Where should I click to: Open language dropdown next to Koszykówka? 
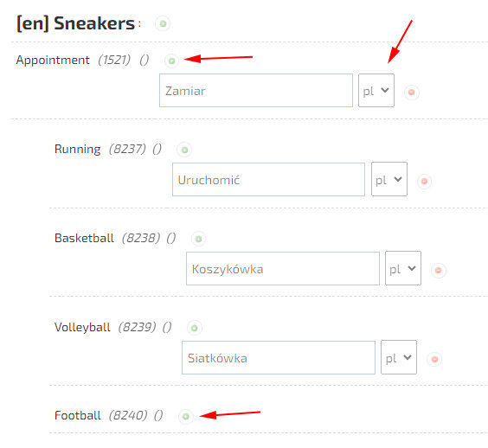403,268
